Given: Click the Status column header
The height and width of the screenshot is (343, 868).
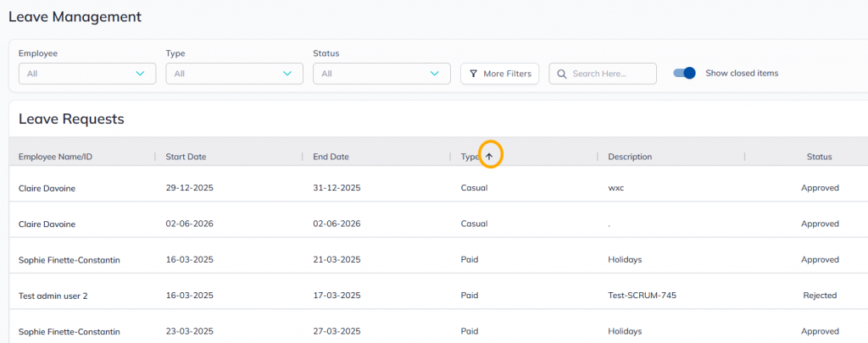Looking at the screenshot, I should (820, 157).
